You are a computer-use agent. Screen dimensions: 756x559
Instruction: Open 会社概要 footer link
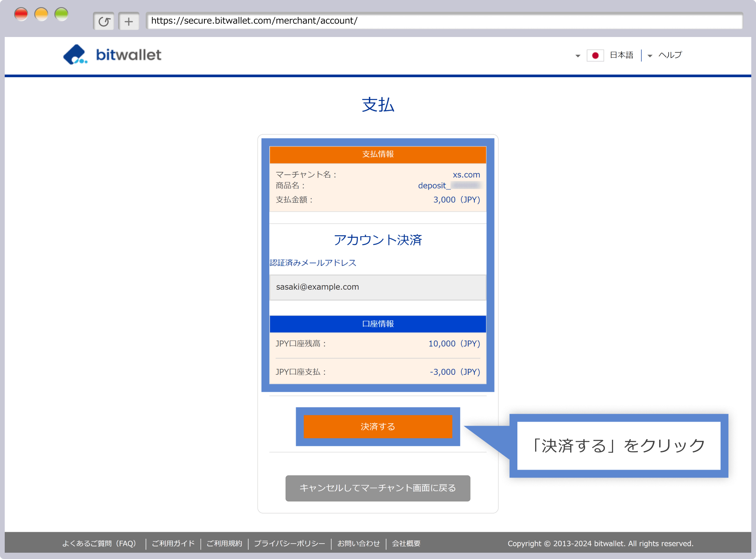pyautogui.click(x=406, y=544)
